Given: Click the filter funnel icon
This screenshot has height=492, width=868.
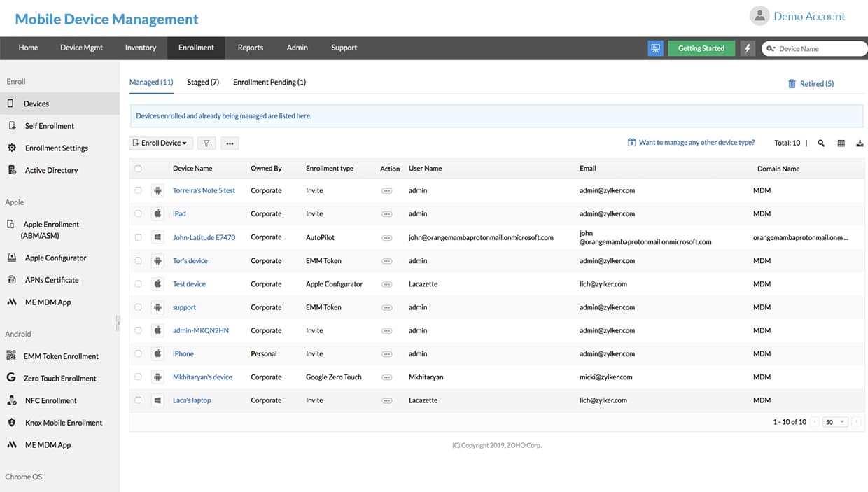Looking at the screenshot, I should click(206, 143).
